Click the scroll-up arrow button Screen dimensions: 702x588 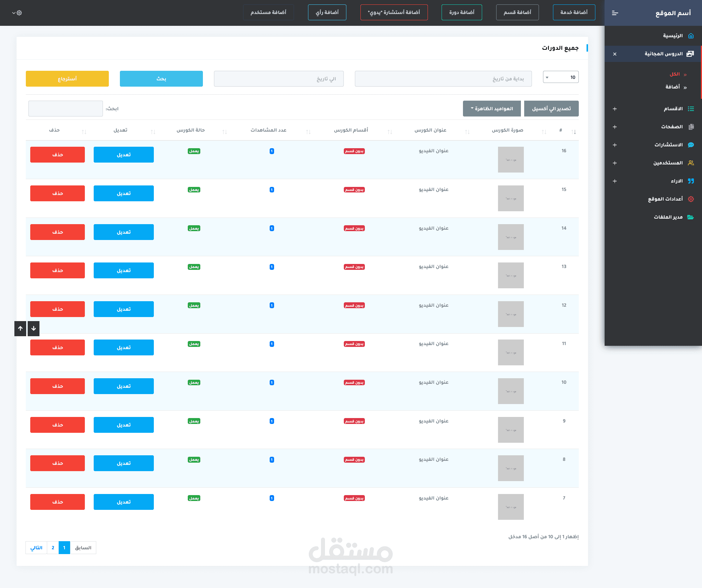click(20, 328)
